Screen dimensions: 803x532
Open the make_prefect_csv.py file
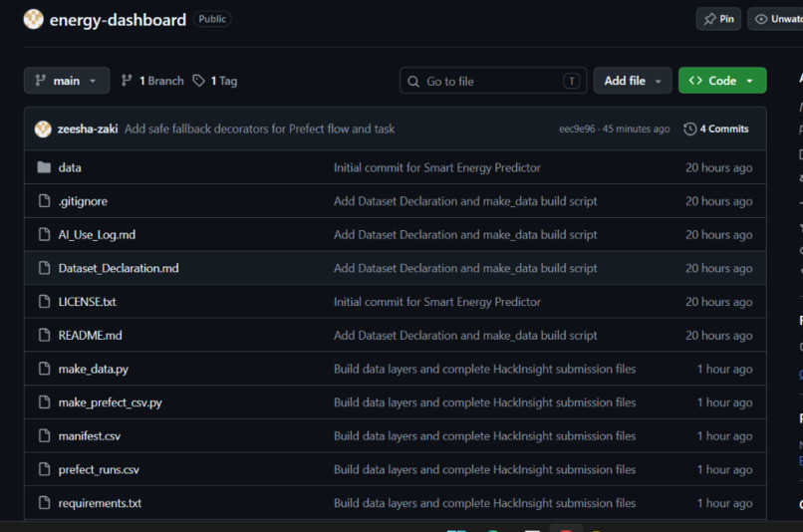pos(111,402)
